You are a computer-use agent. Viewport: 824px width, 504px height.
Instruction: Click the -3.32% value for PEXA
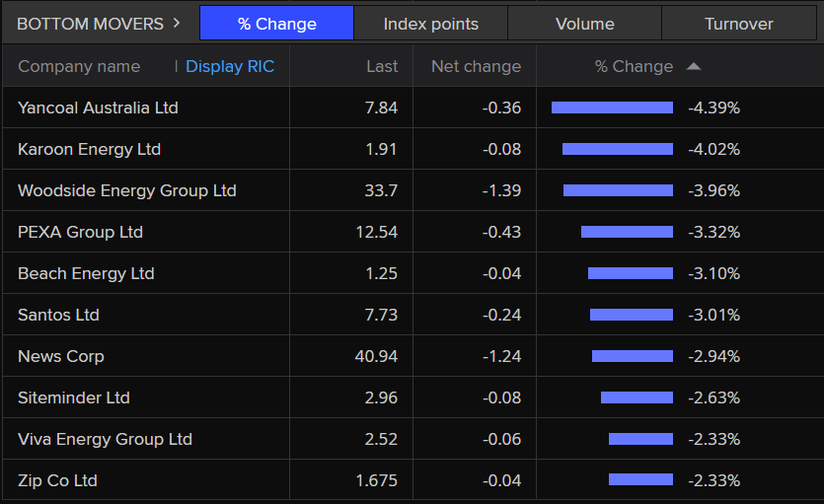pyautogui.click(x=714, y=232)
